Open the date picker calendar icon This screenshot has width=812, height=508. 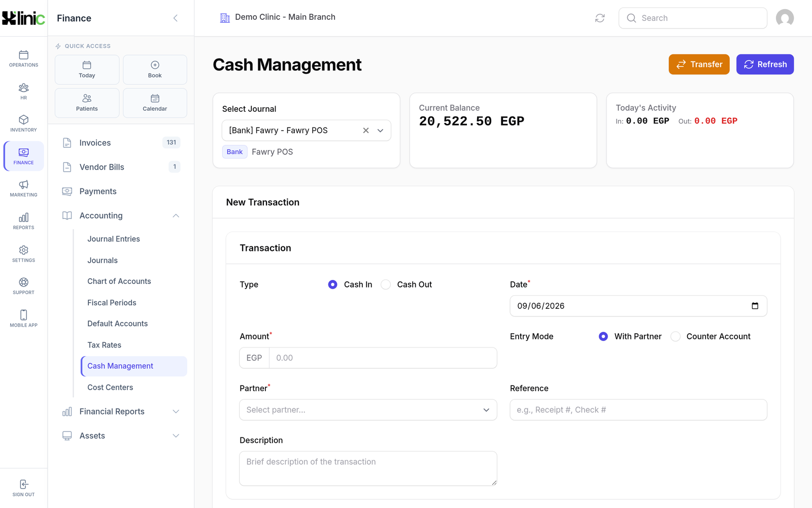tap(755, 306)
